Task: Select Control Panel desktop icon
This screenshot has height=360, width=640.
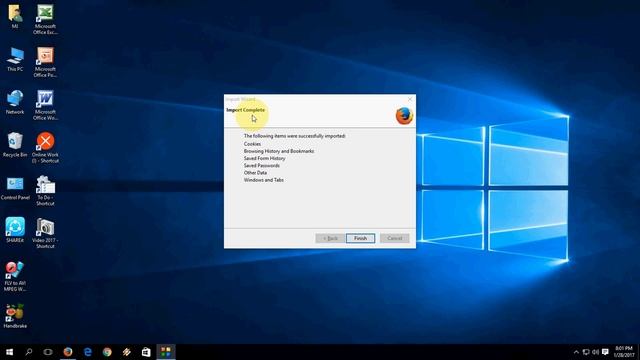Action: coord(15,188)
